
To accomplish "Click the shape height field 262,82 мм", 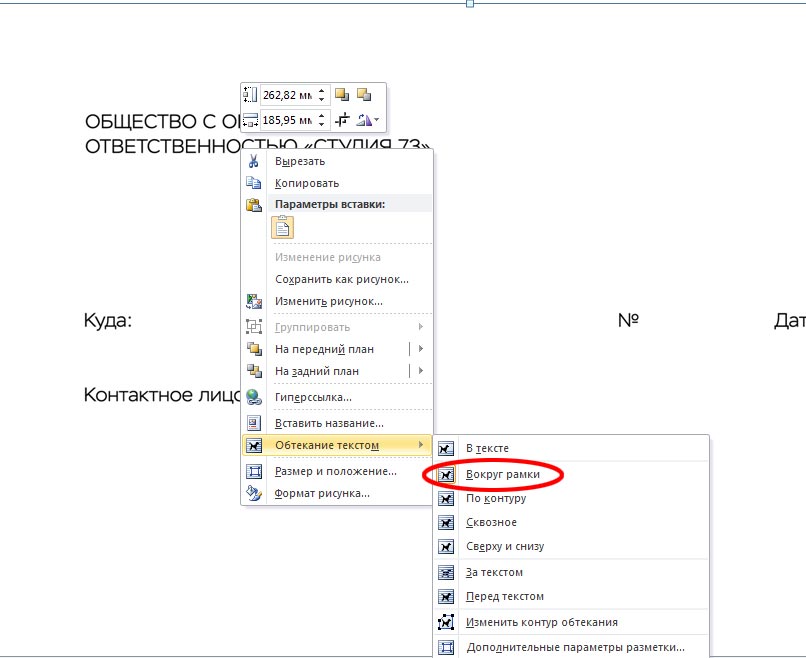I will (287, 95).
